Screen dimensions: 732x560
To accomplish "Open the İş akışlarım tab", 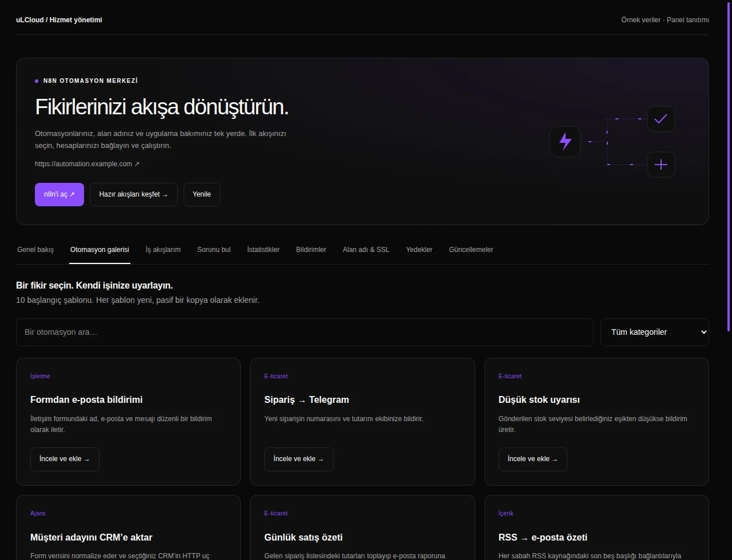I will coord(163,250).
